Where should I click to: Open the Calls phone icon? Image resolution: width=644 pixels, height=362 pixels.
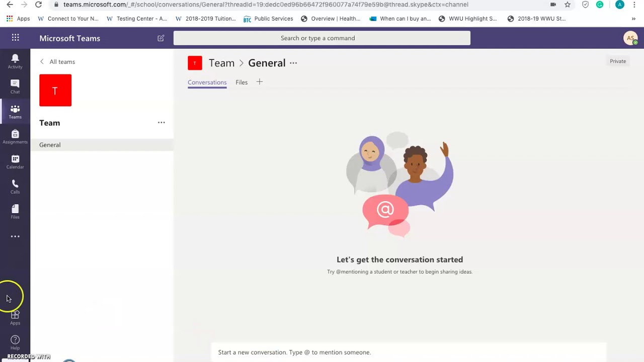(15, 187)
